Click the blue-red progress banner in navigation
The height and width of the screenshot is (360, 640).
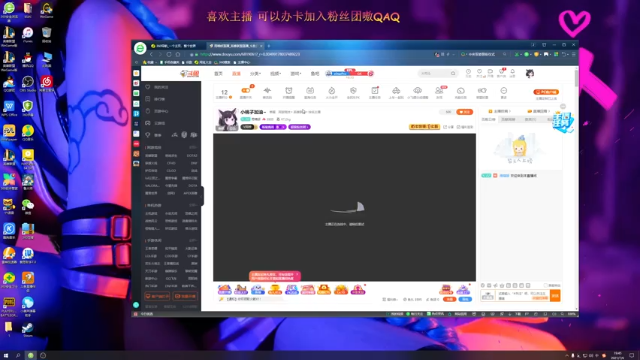349,73
